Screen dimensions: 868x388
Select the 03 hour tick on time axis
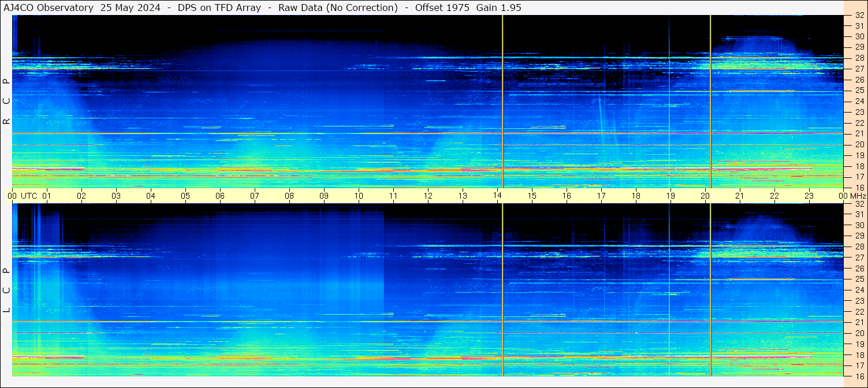(116, 196)
